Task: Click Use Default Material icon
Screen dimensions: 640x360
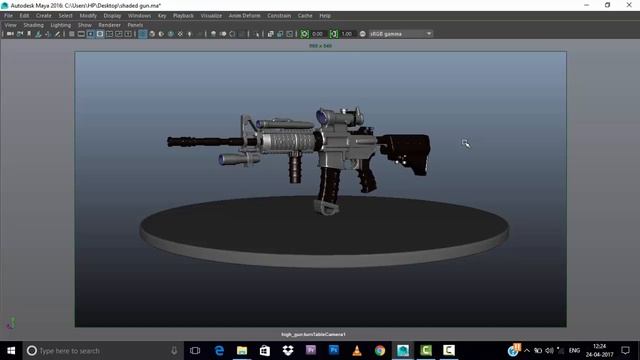Action: point(161,34)
